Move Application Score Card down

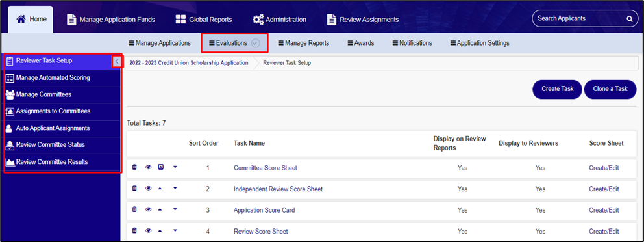coord(175,209)
